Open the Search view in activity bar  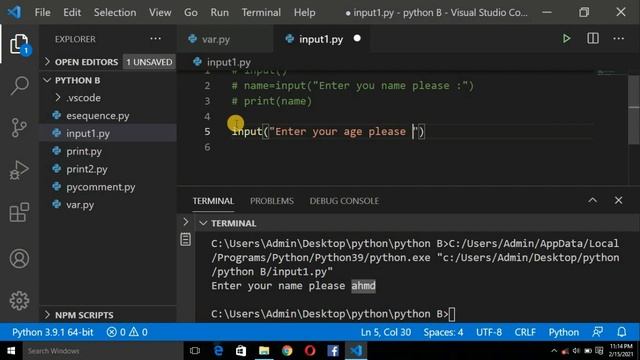click(19, 86)
